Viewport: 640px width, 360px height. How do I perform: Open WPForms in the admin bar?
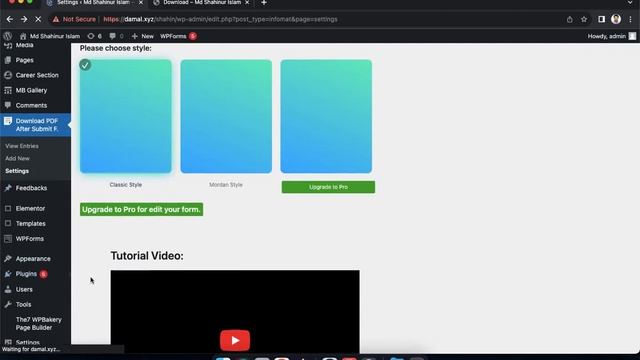[178, 36]
